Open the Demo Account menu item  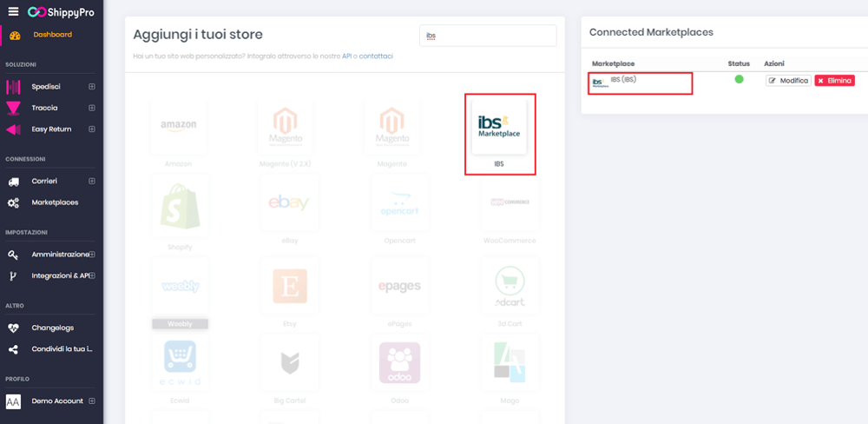[57, 401]
